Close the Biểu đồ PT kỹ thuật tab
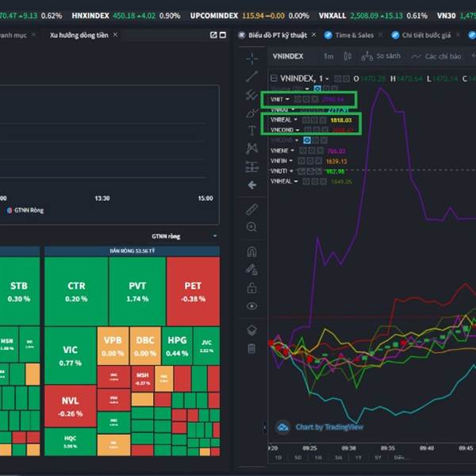This screenshot has width=476, height=476. tap(314, 35)
